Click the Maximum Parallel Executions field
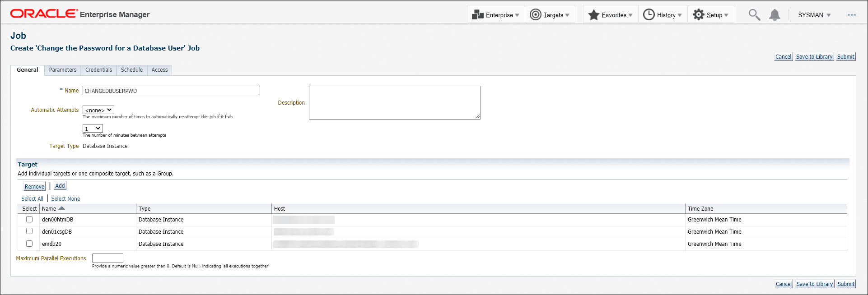Image resolution: width=868 pixels, height=295 pixels. click(107, 258)
